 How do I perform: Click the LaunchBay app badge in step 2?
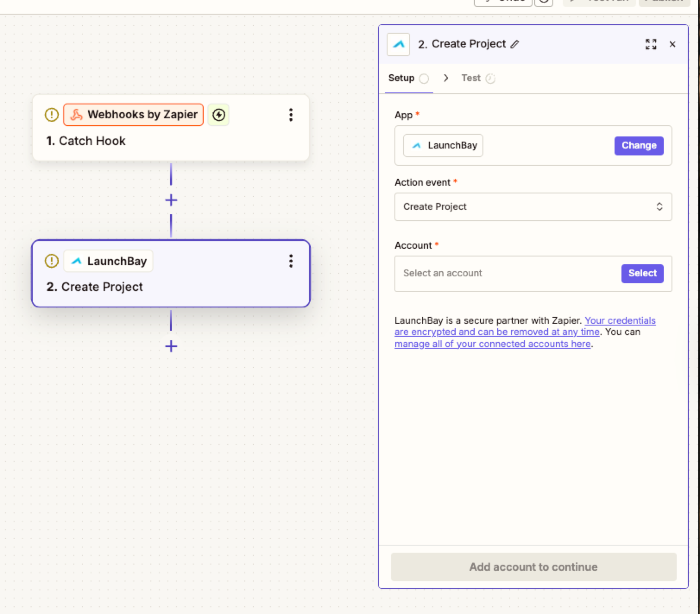tap(108, 261)
